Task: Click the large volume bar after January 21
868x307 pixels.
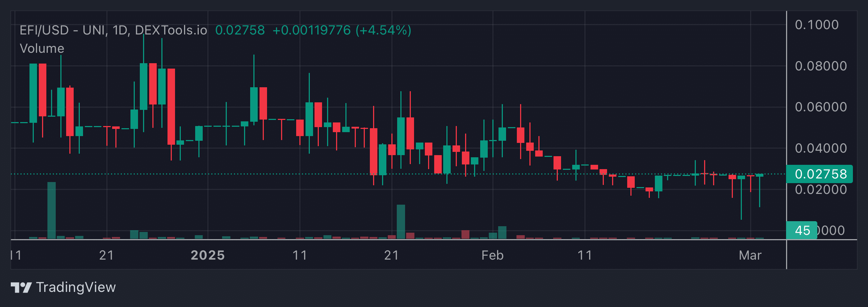Action: pos(401,222)
